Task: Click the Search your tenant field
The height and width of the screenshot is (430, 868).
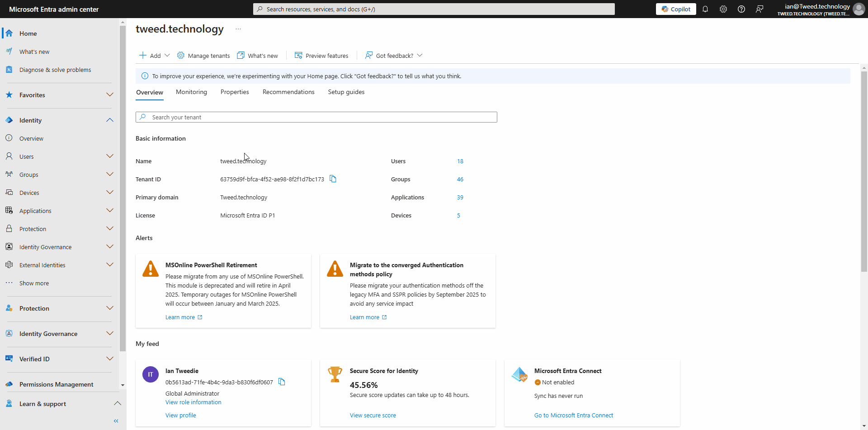Action: [316, 117]
